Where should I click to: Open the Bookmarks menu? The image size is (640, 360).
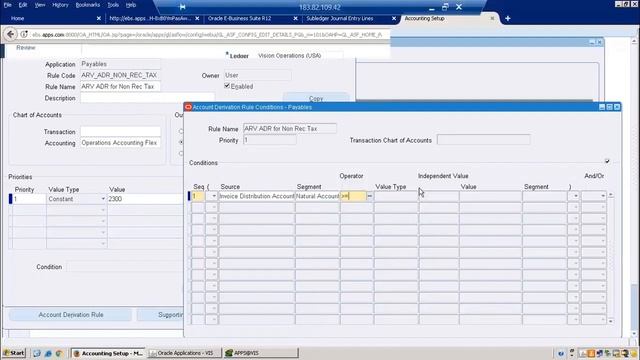tap(88, 5)
